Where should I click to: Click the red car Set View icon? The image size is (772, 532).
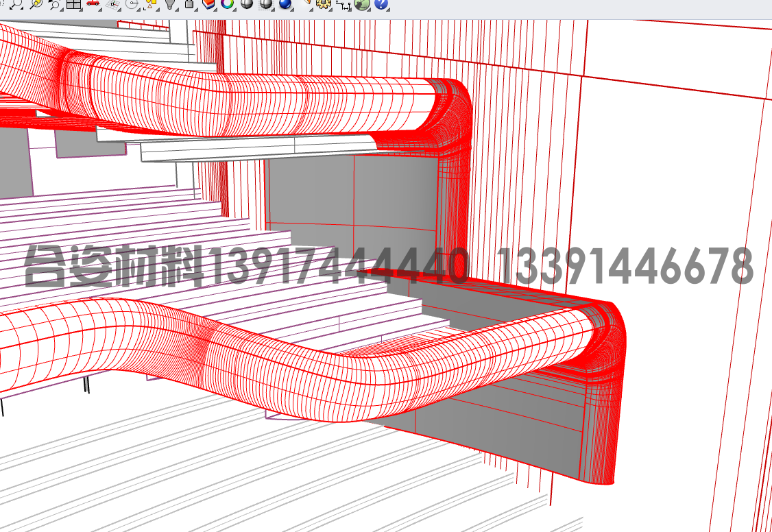(x=93, y=4)
